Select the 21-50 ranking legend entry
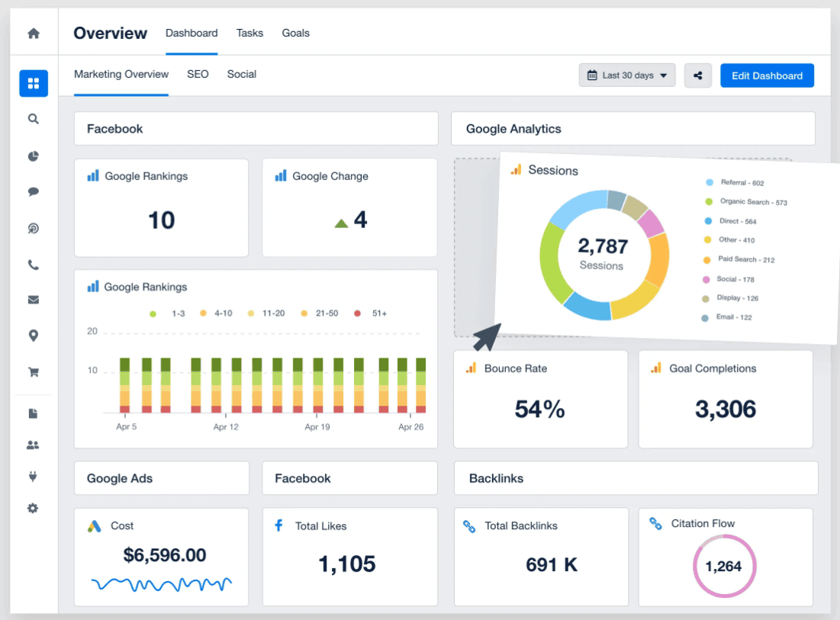Image resolution: width=840 pixels, height=620 pixels. pos(320,313)
